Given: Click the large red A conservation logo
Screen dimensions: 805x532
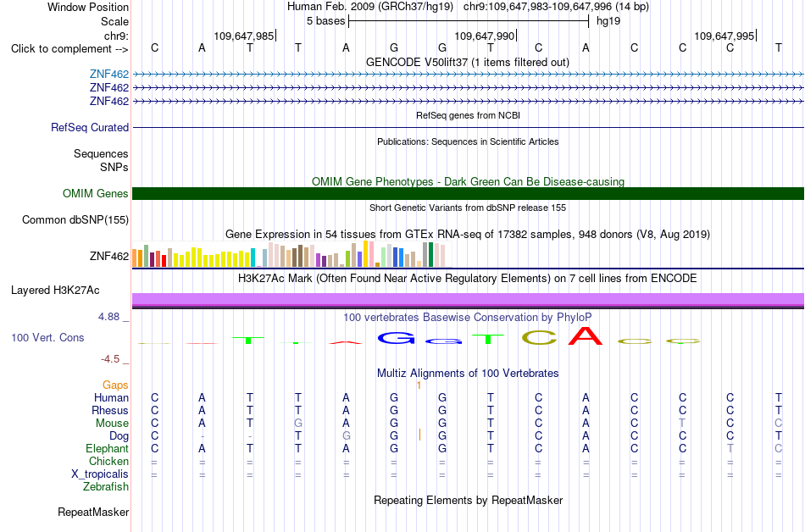Looking at the screenshot, I should (586, 335).
